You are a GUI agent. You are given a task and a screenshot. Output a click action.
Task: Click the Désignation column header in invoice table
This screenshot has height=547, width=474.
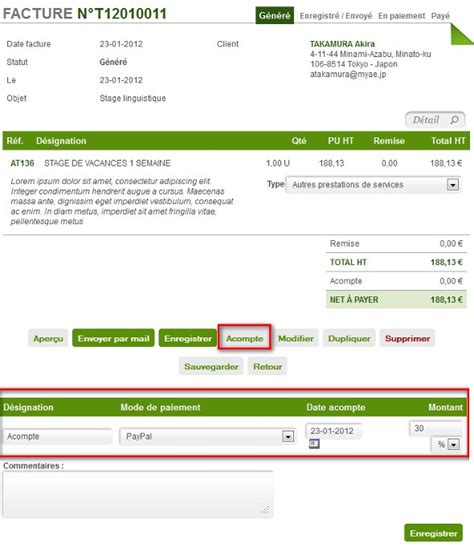(x=61, y=141)
